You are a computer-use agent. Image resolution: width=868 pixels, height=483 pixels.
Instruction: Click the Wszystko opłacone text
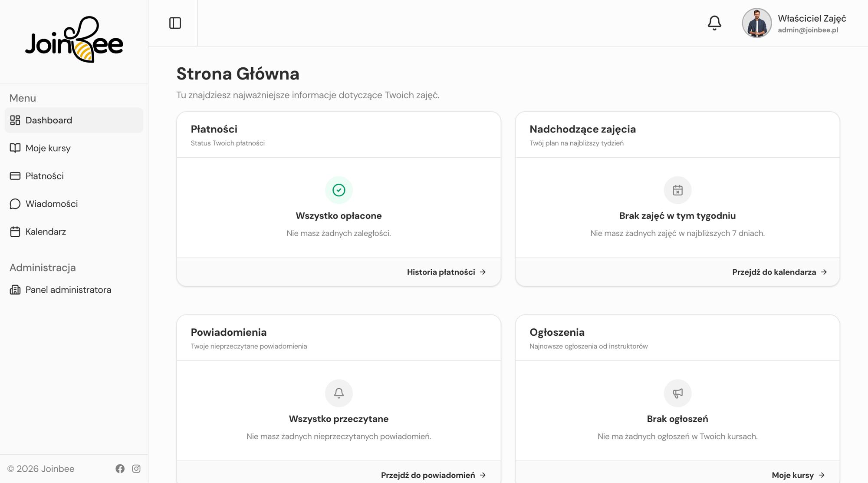[x=339, y=216]
